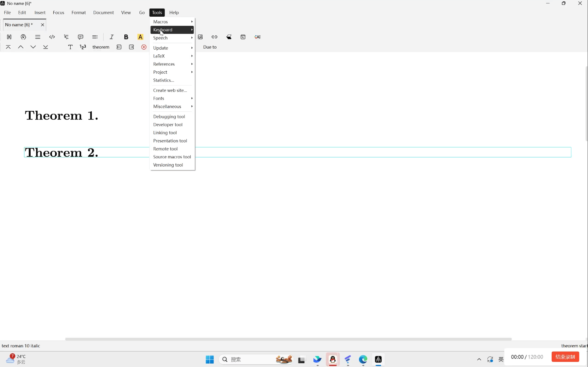
Task: Select Statistics... from the Tools menu
Action: [163, 81]
